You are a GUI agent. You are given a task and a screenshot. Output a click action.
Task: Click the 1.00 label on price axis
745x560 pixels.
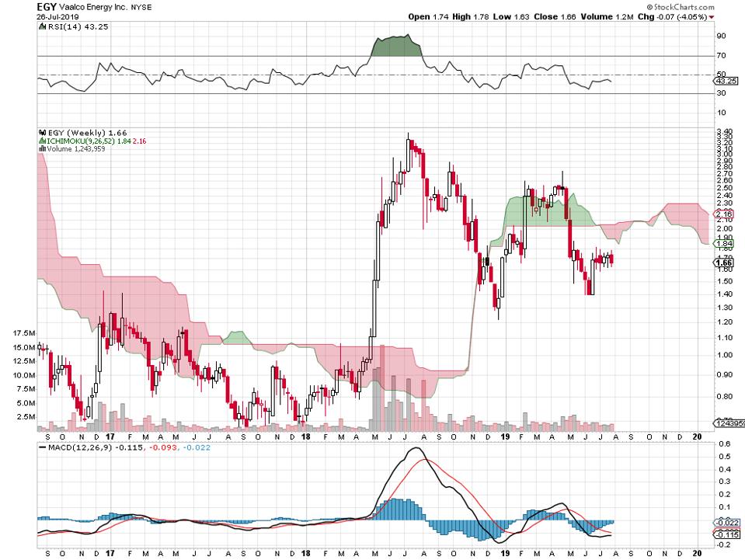[x=724, y=355]
